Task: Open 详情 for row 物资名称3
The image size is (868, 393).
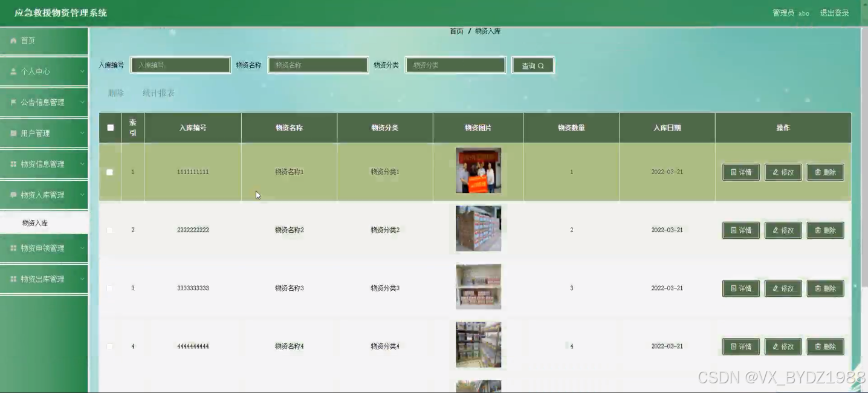Action: click(741, 288)
